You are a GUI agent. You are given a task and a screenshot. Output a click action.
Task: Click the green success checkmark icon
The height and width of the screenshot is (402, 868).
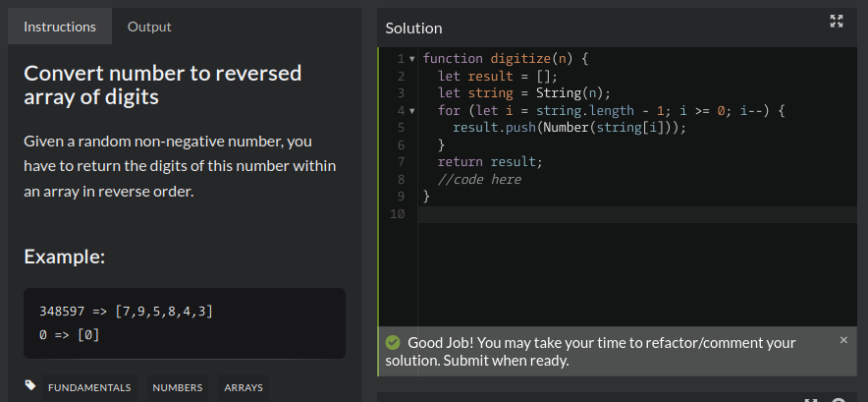pyautogui.click(x=393, y=343)
